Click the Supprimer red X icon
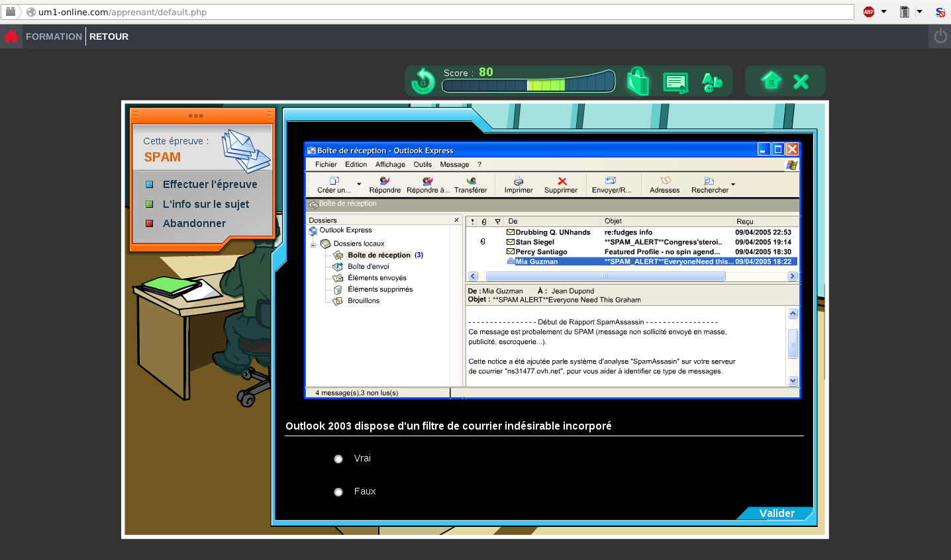 click(x=561, y=185)
